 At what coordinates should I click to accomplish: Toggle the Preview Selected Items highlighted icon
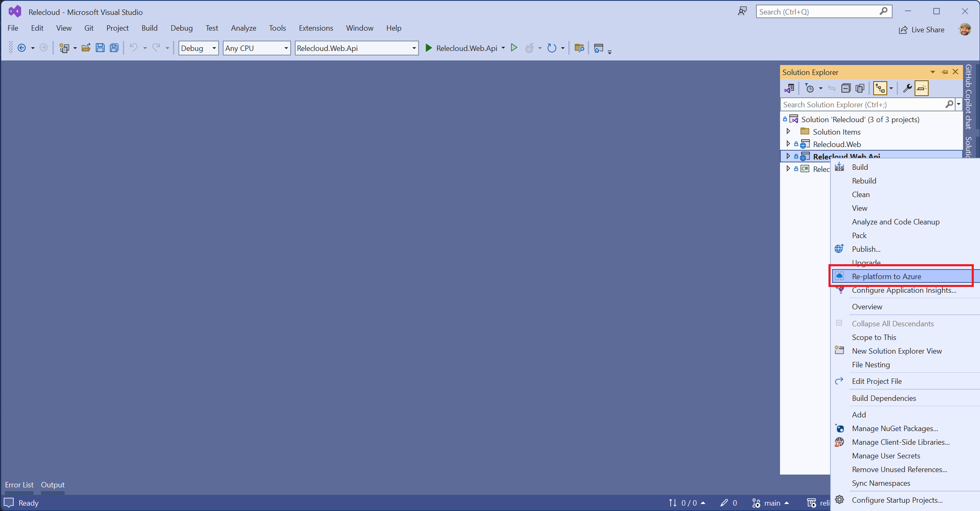(x=922, y=88)
